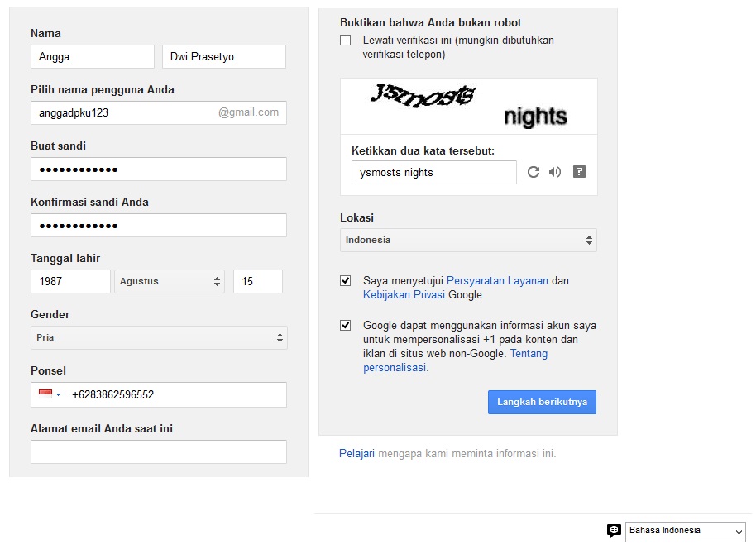
Task: Open the birth month dropdown
Action: 171,281
